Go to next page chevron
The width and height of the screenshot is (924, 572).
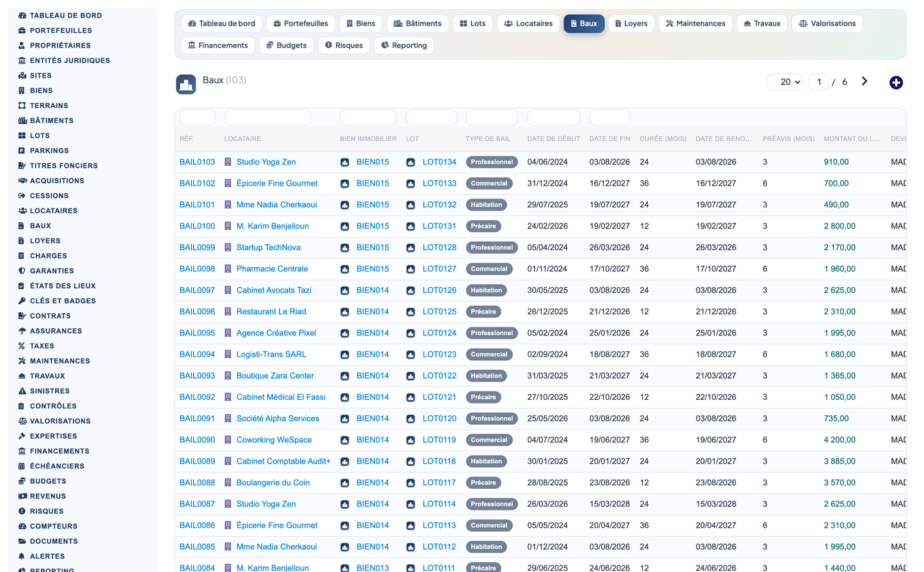point(865,81)
